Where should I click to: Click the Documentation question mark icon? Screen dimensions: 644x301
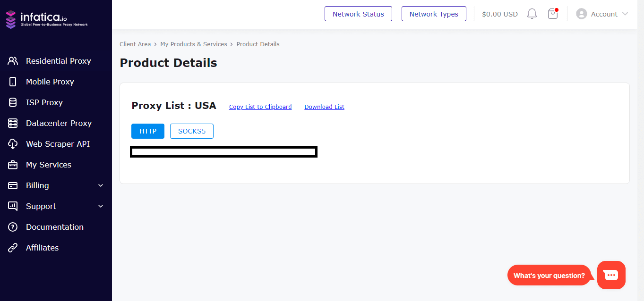click(x=13, y=227)
